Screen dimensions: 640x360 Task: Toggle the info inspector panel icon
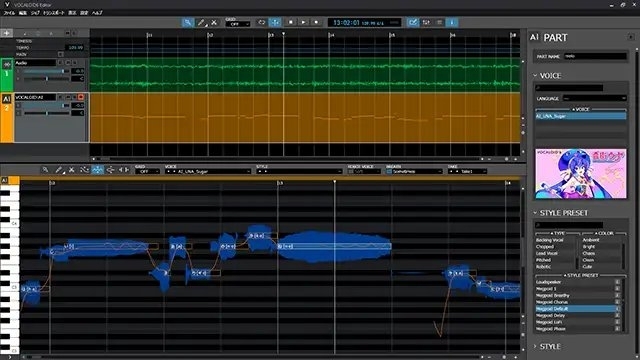tap(452, 22)
